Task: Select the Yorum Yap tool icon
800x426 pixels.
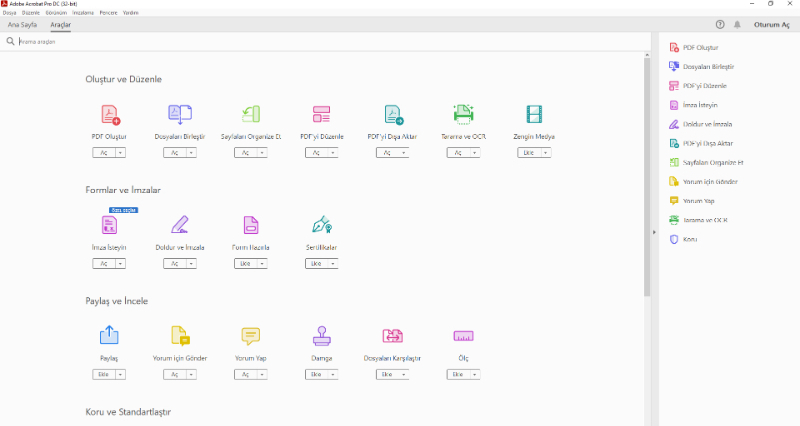Action: 251,336
